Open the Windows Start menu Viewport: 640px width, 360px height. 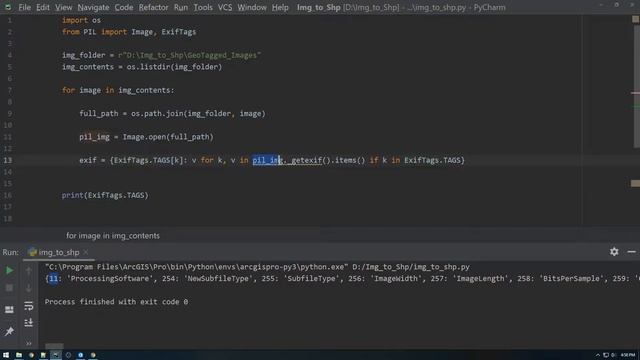coord(6,355)
